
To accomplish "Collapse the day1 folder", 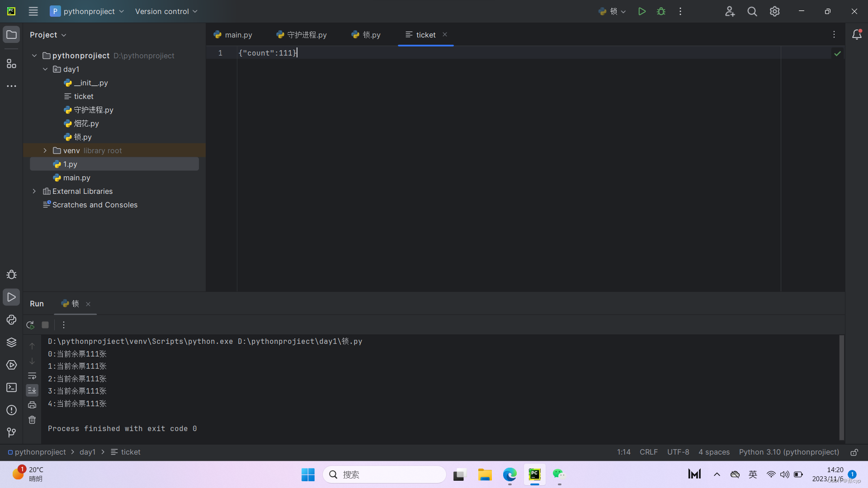I will point(45,69).
